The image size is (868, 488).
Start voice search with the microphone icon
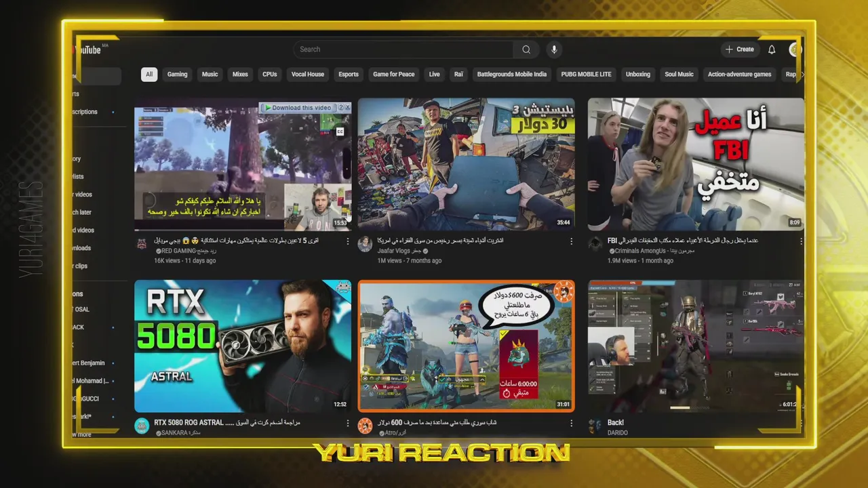[554, 49]
